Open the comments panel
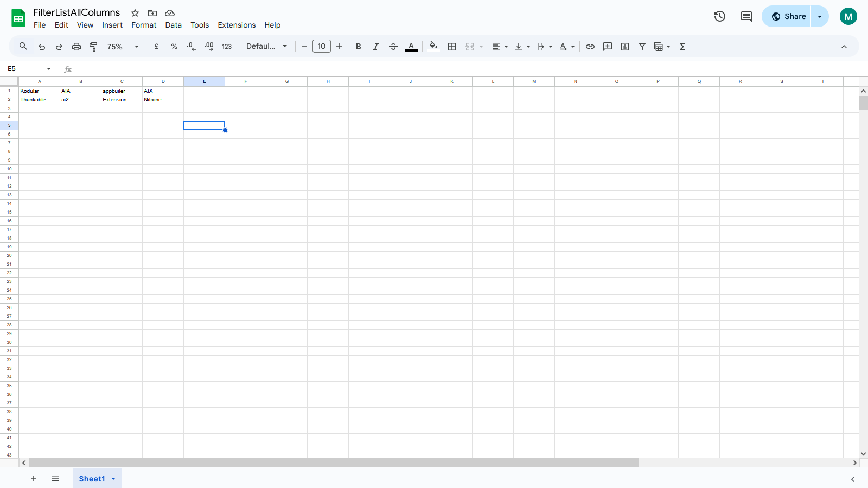The width and height of the screenshot is (868, 488). pos(746,16)
